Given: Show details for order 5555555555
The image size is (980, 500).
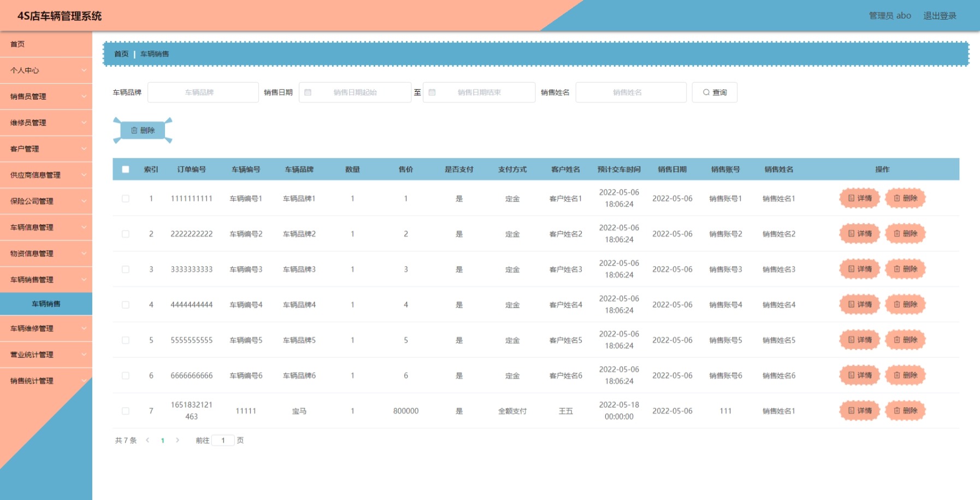Looking at the screenshot, I should coord(859,340).
